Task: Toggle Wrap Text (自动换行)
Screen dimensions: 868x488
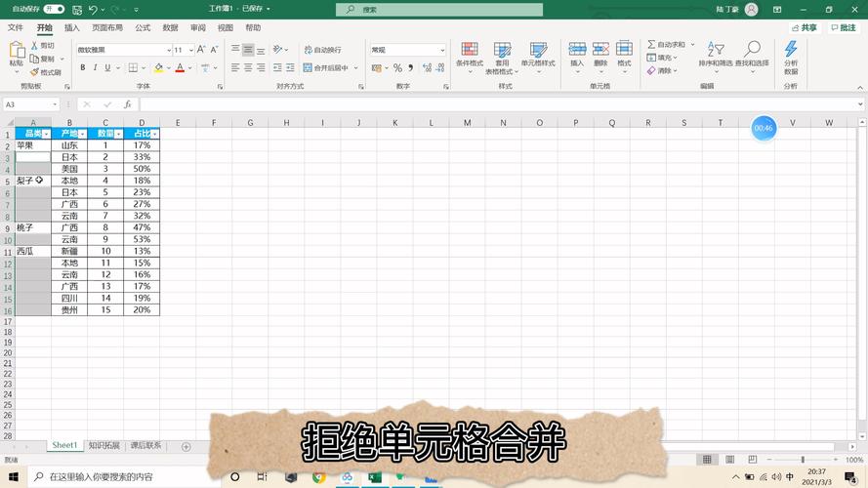Action: coord(323,50)
